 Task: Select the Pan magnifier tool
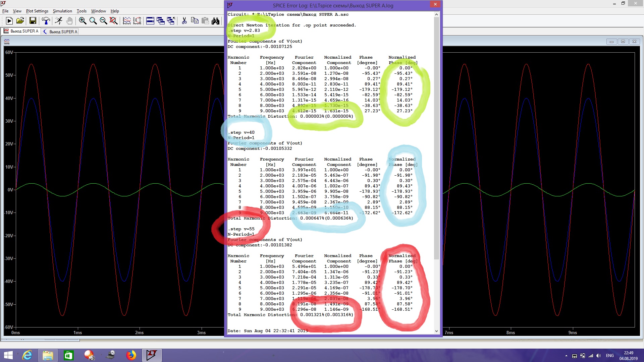point(93,21)
